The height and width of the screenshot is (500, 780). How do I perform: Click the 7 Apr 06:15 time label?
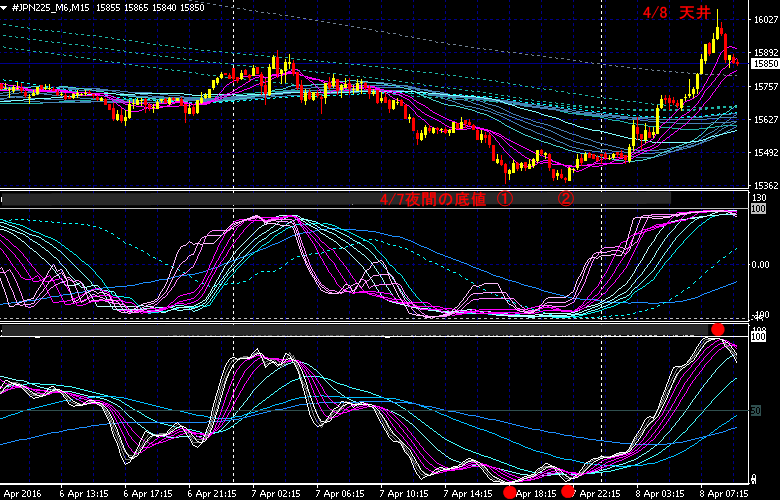coord(340,494)
